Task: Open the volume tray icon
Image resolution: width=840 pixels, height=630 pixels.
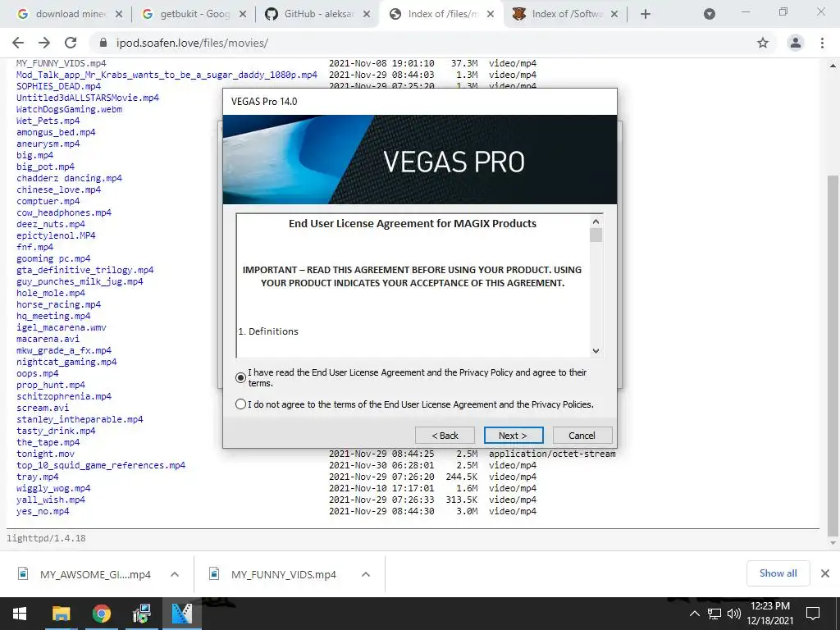Action: 734,614
